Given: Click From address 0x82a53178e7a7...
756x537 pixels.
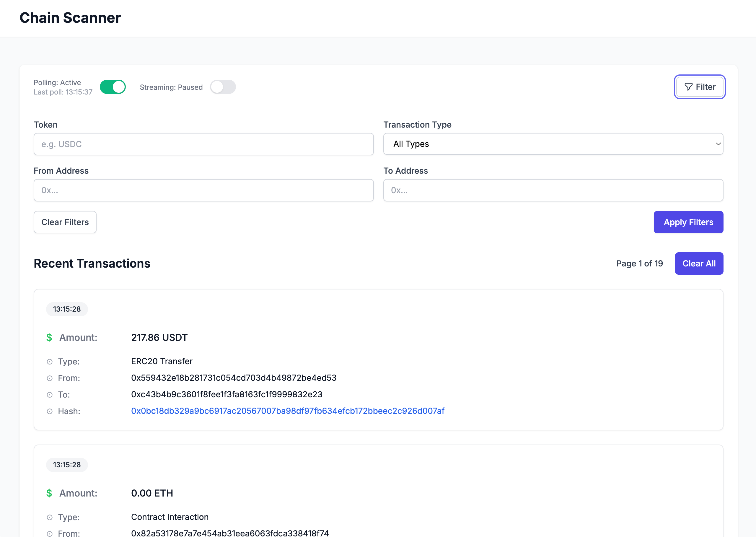Looking at the screenshot, I should point(230,533).
